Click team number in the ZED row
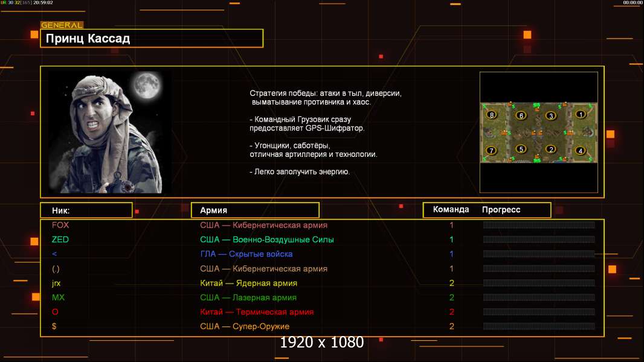This screenshot has height=362, width=644. [451, 240]
